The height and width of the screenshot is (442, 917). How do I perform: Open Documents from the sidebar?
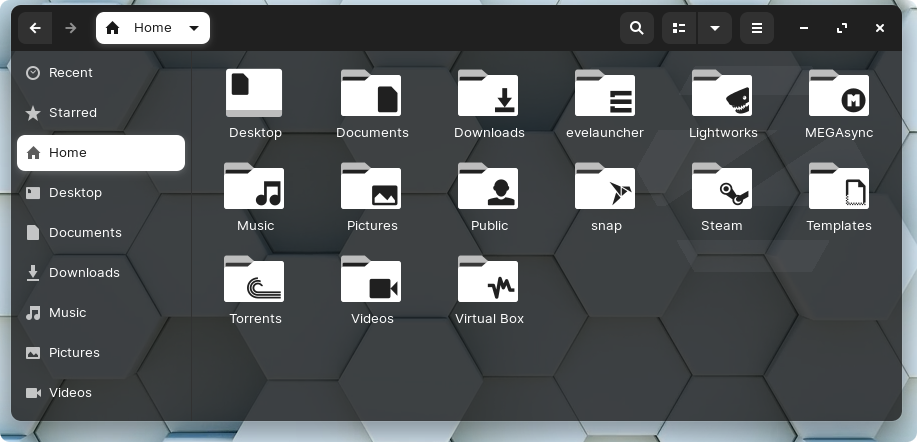[101, 233]
